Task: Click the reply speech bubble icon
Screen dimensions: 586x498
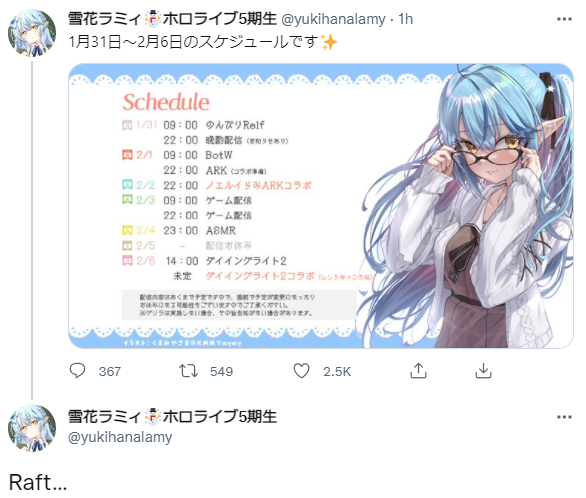Action: 77,371
